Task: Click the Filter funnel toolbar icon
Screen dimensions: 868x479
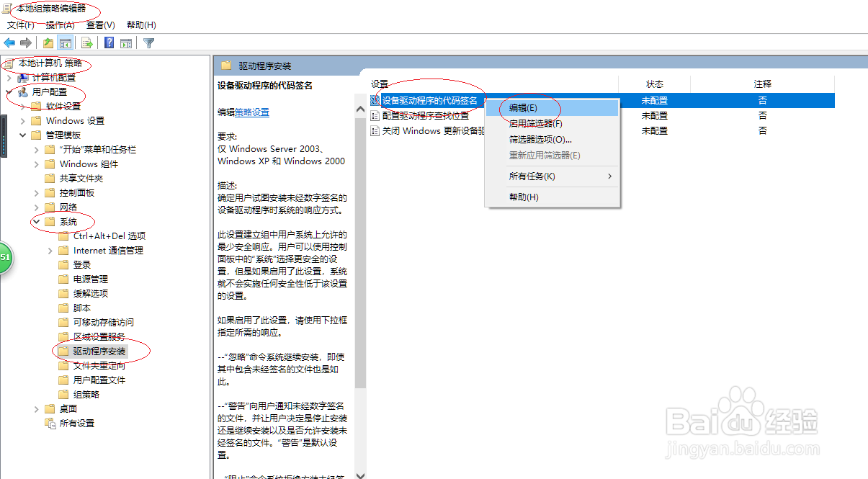Action: point(148,42)
